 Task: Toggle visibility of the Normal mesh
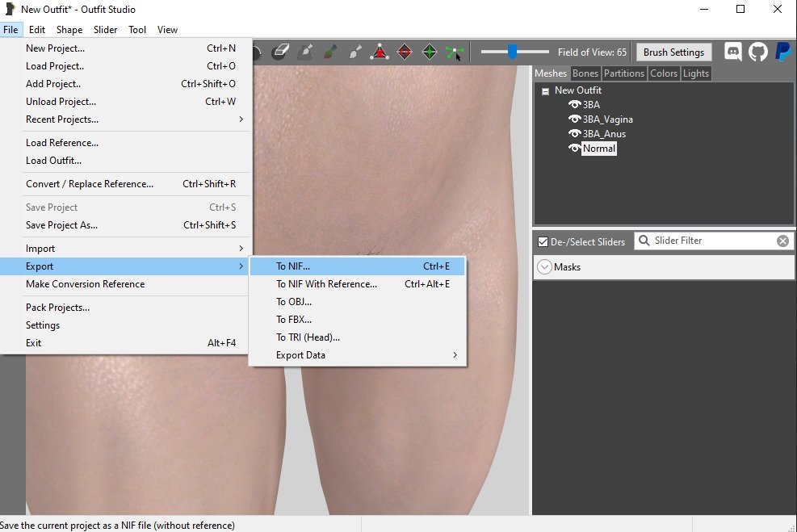click(574, 149)
